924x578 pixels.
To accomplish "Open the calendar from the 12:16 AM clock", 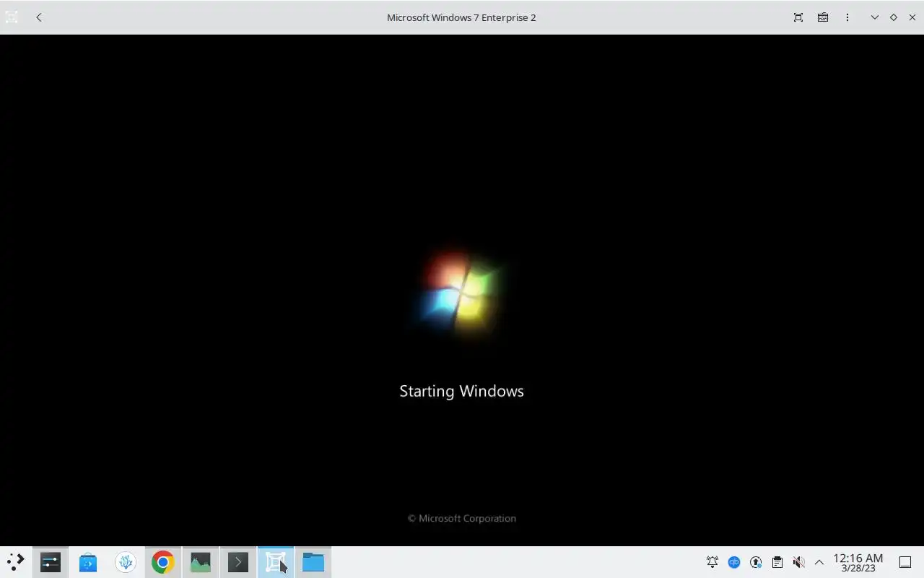I will (858, 563).
